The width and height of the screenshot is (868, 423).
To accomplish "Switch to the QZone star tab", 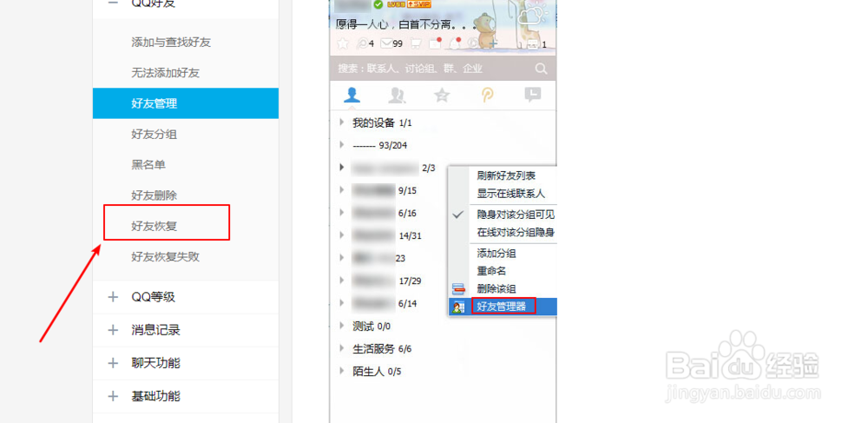I will [442, 96].
